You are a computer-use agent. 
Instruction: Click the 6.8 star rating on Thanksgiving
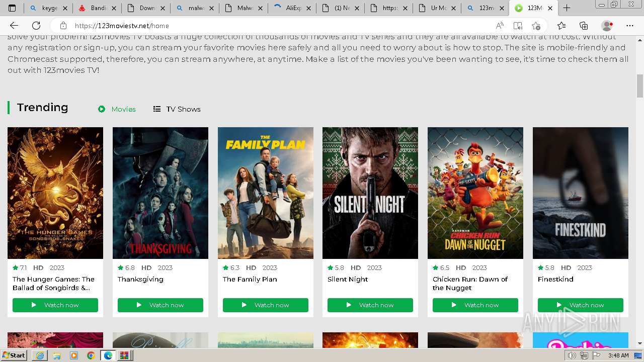point(126,267)
